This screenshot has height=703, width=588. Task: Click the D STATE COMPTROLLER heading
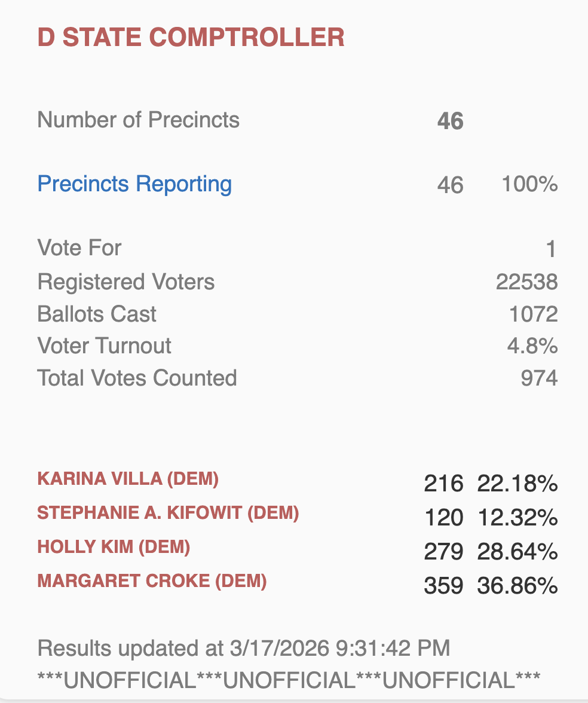tap(191, 38)
